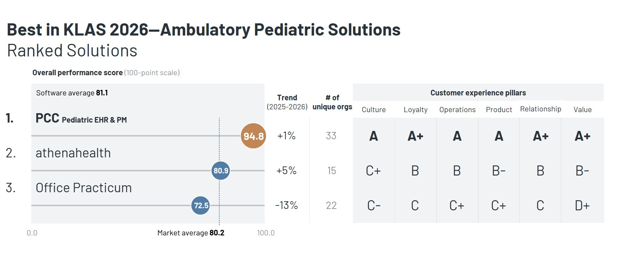
Task: Click the orange 94.8 score bubble
Action: (x=253, y=136)
